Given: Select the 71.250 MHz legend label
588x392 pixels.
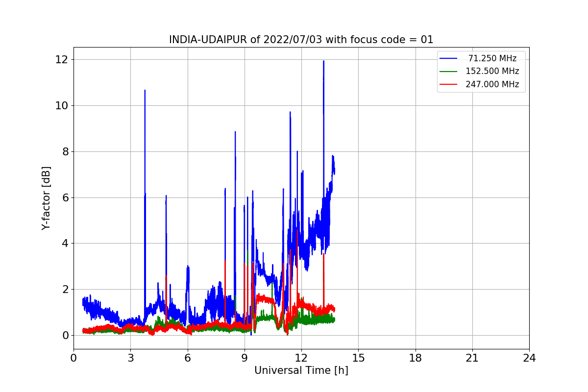Looking at the screenshot, I should point(492,58).
